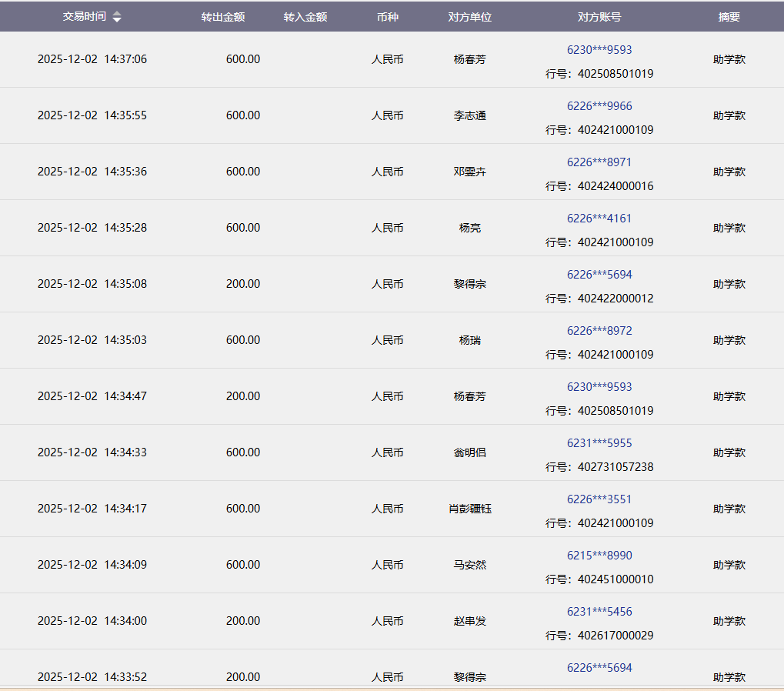Open account link 6226***4161
The width and height of the screenshot is (784, 691).
pos(599,219)
